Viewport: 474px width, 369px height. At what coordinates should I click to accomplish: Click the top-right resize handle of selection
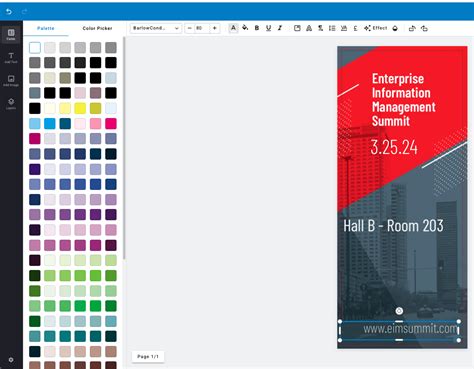point(459,322)
